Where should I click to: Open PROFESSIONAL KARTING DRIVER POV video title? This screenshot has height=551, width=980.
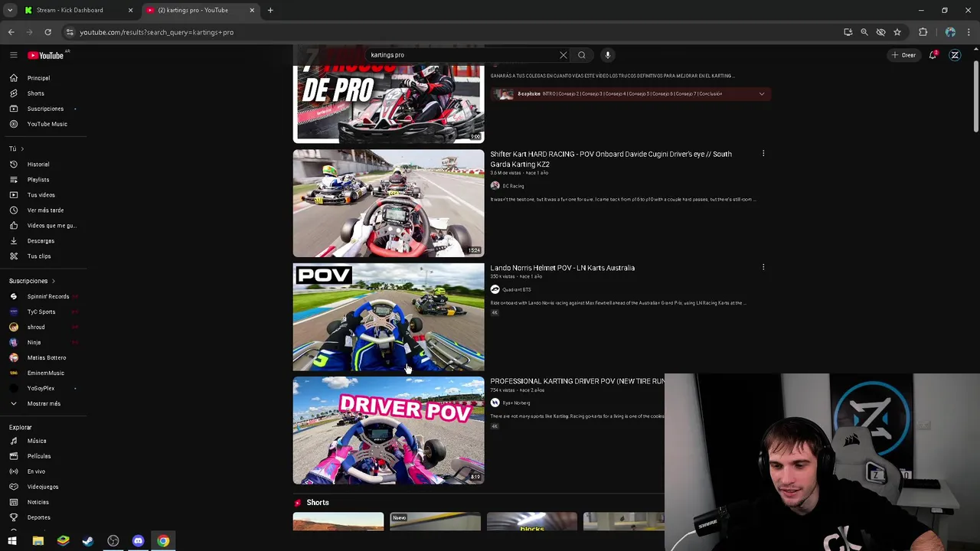[577, 381]
